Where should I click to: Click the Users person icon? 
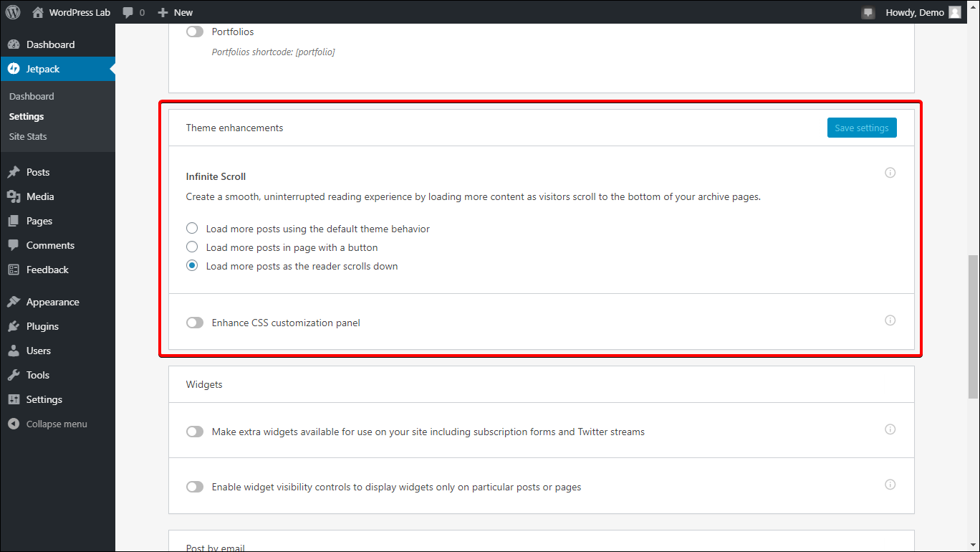click(x=14, y=351)
